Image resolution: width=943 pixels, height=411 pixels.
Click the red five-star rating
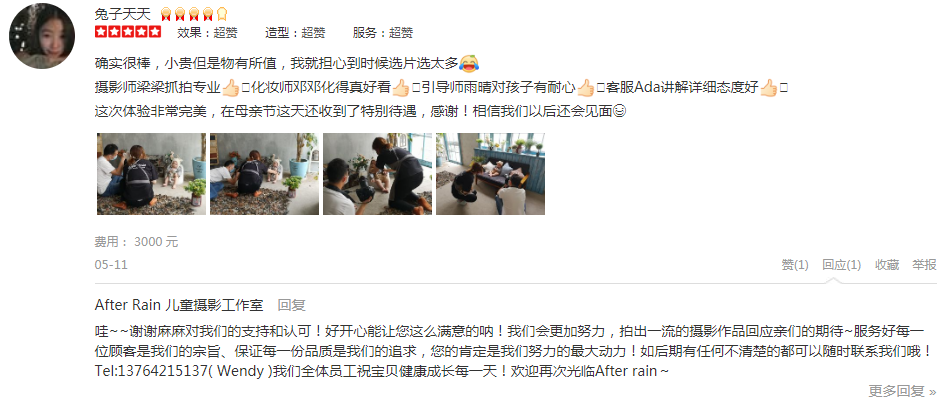point(128,32)
